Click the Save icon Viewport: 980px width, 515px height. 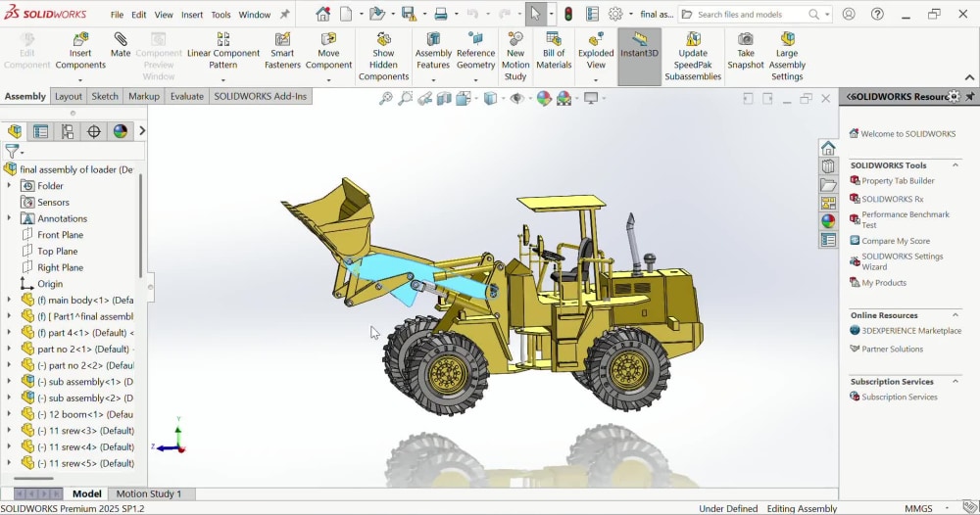click(409, 14)
